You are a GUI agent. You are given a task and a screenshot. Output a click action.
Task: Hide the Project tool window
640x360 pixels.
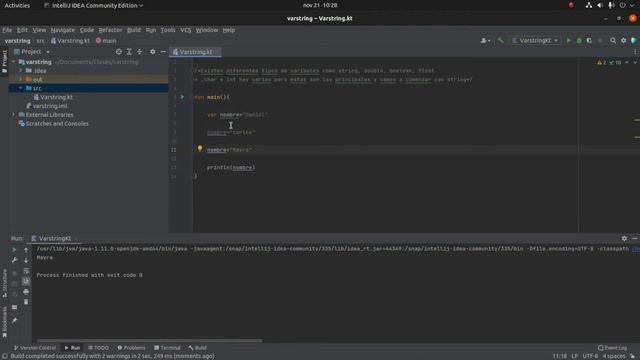(163, 52)
